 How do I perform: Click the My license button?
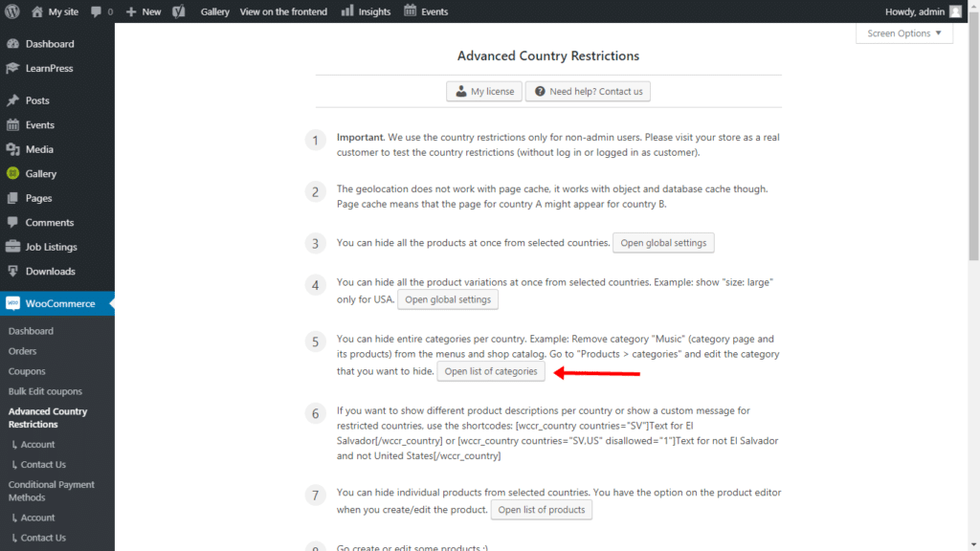tap(483, 91)
